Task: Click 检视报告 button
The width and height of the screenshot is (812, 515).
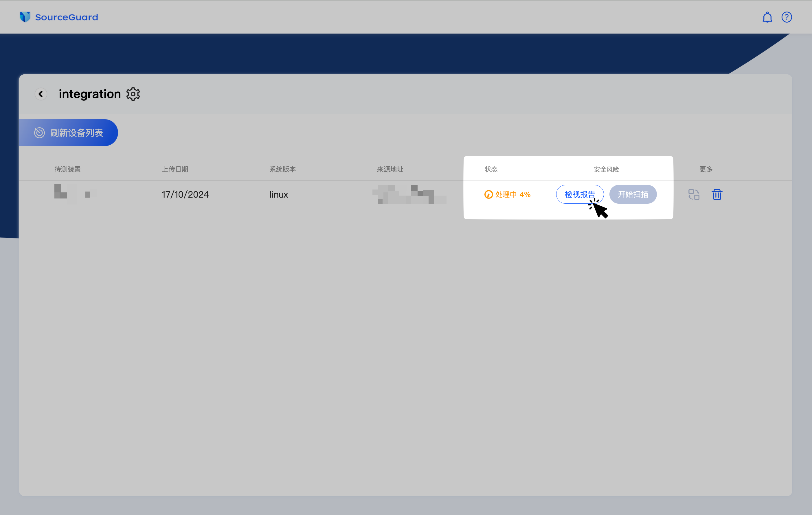Action: pos(579,194)
